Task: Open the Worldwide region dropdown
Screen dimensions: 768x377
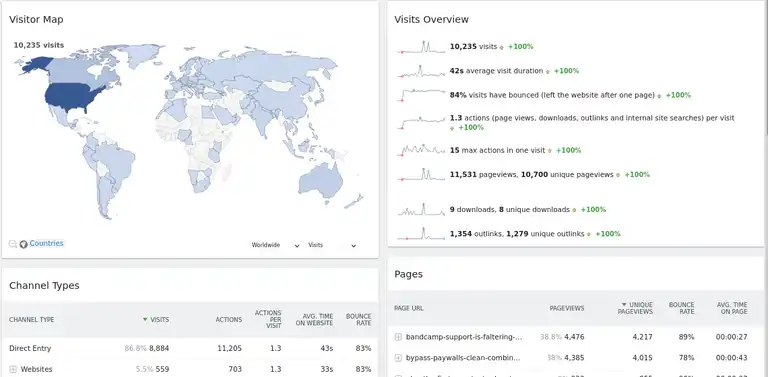Action: pos(275,245)
